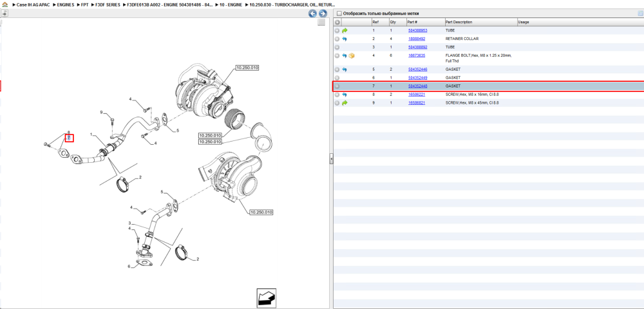Open part number link 504352446

[417, 70]
